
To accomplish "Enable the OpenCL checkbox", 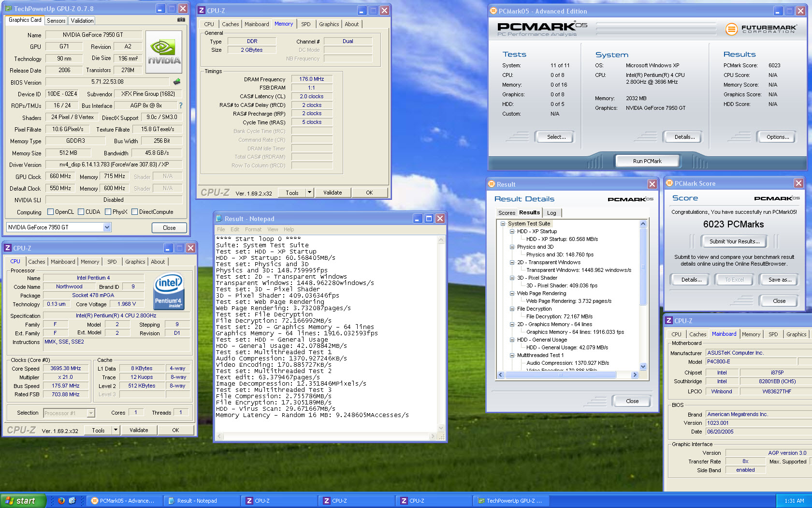I will [50, 212].
